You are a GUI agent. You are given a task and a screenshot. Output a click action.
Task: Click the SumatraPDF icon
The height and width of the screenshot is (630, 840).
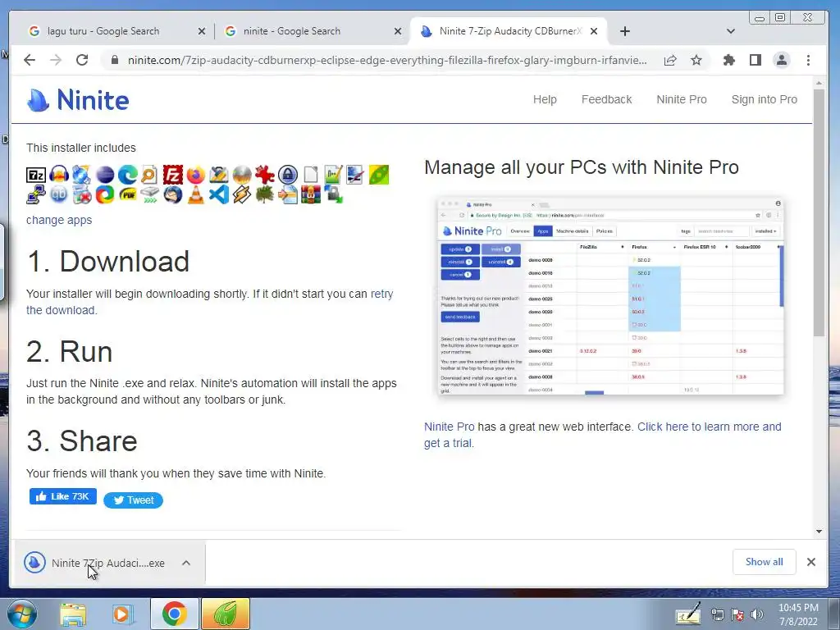[127, 194]
